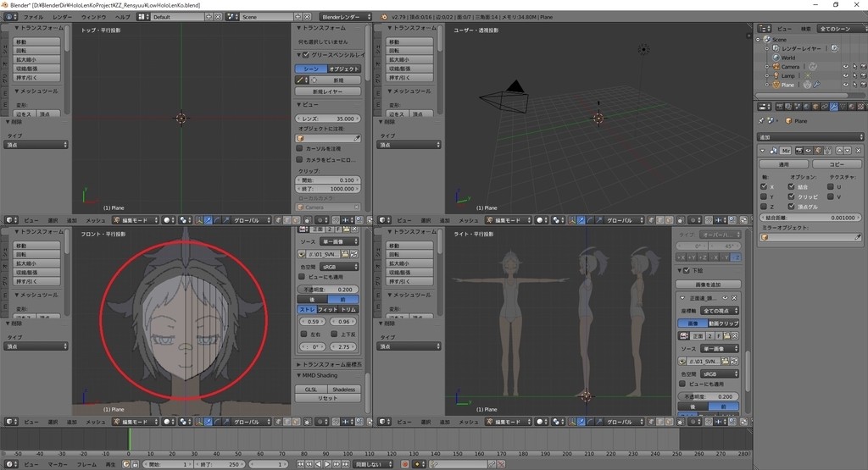The image size is (868, 470).
Task: Toggle the Plane eye visibility in outliner
Action: coord(846,85)
